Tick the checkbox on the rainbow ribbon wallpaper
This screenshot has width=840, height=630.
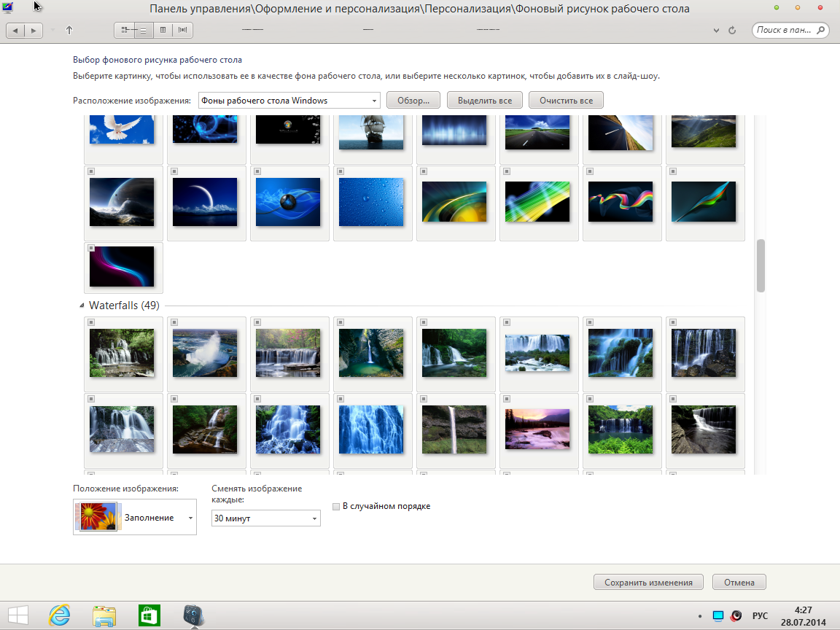[590, 171]
